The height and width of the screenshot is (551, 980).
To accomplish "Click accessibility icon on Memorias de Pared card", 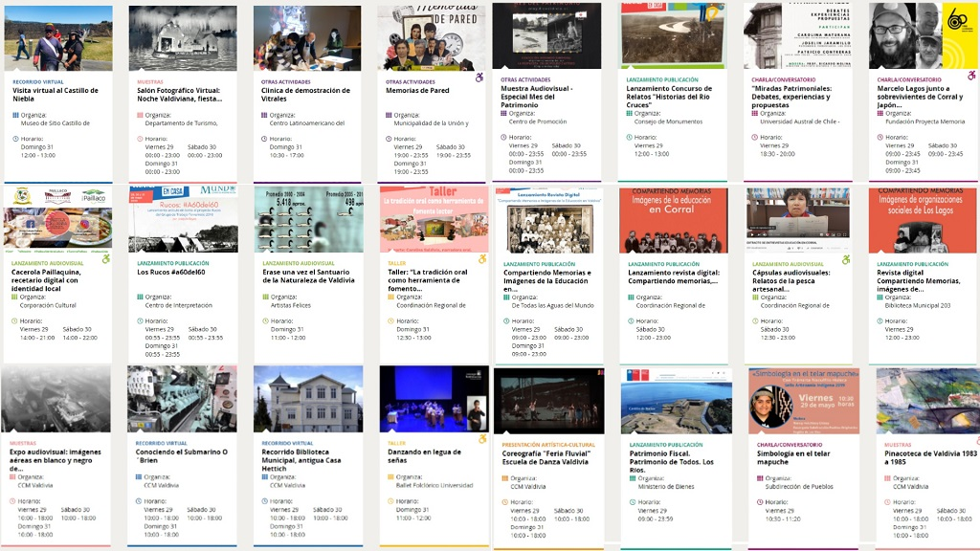I will 479,77.
